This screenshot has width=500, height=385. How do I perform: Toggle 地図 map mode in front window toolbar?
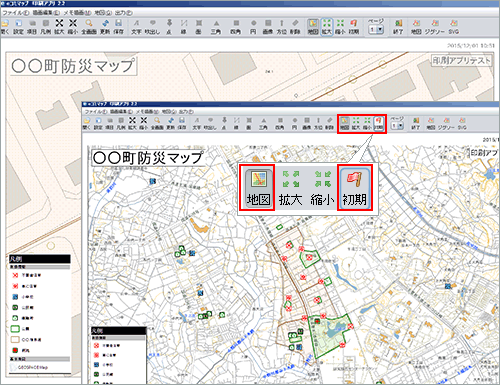345,123
